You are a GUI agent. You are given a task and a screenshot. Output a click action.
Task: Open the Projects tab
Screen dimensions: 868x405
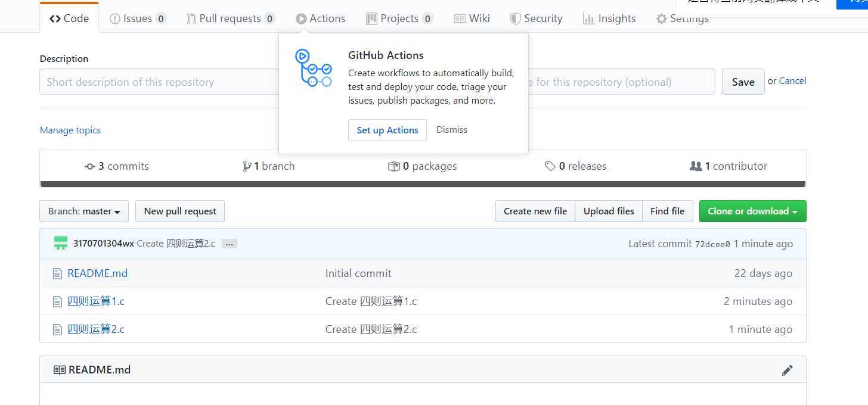click(x=399, y=18)
